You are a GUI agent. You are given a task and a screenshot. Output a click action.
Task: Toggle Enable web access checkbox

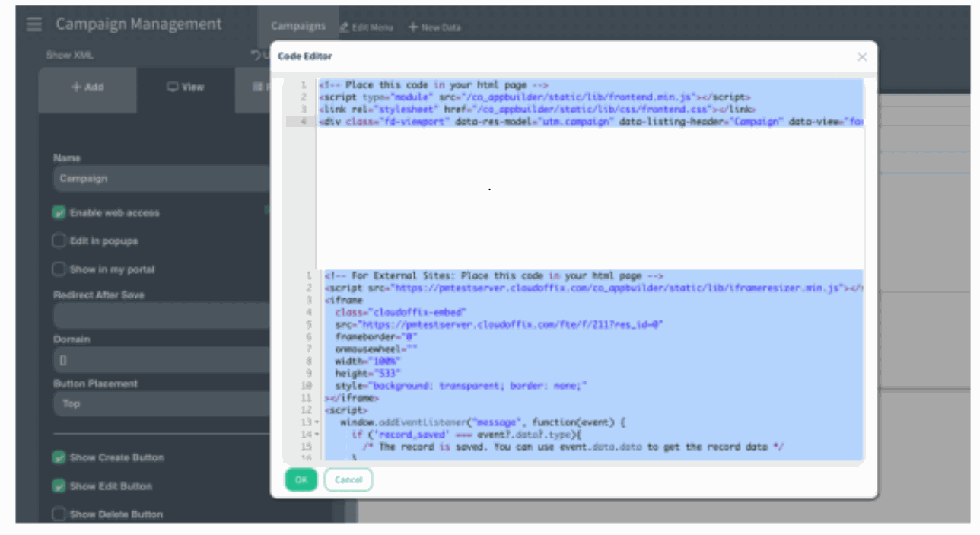tap(59, 213)
